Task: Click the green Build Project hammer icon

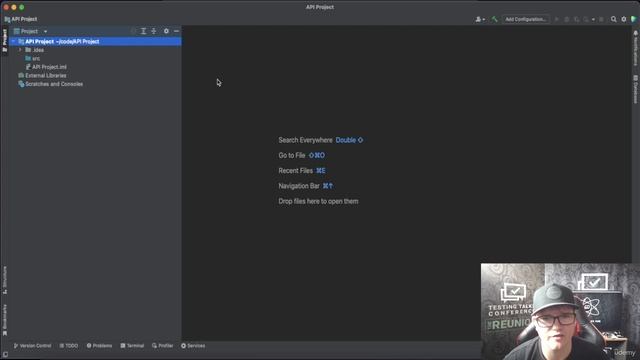Action: [x=494, y=19]
